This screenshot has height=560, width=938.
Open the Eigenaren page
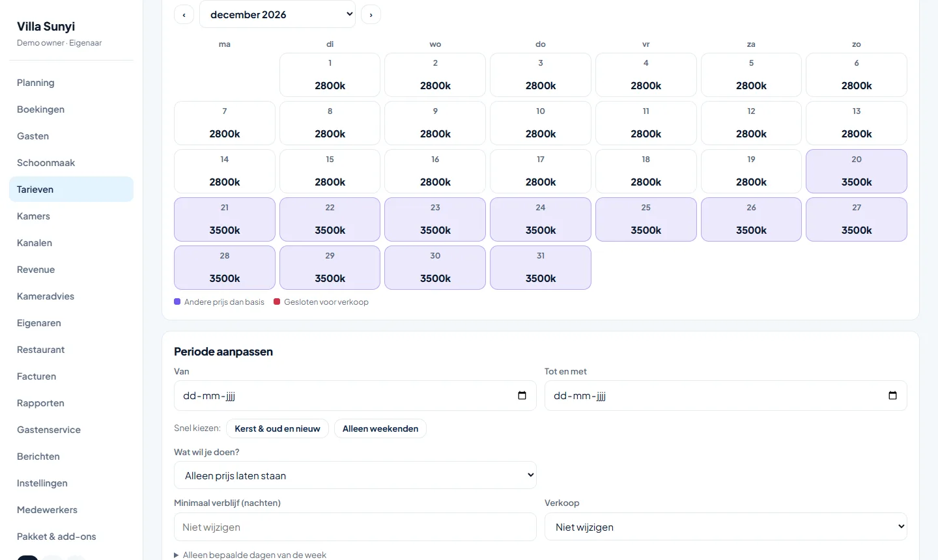71,323
